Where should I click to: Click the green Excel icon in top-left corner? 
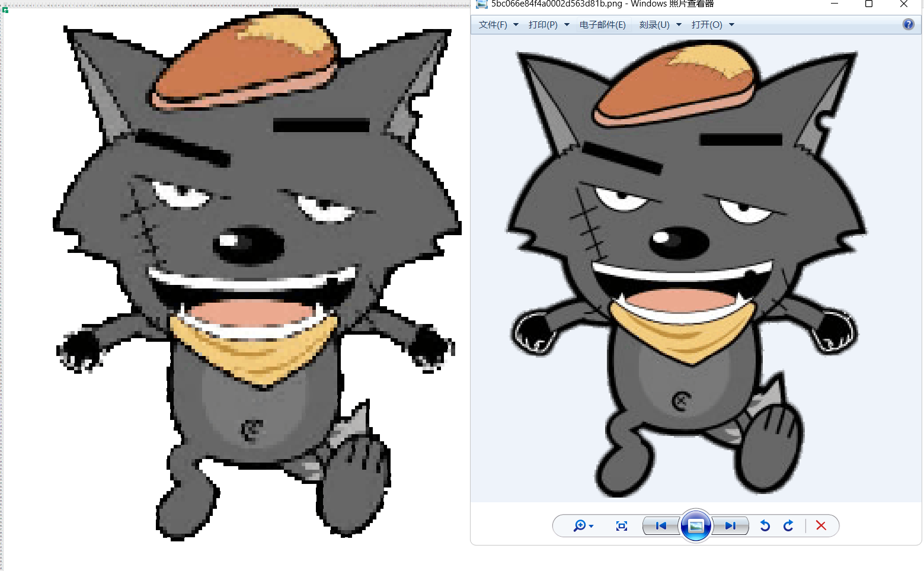coord(5,9)
